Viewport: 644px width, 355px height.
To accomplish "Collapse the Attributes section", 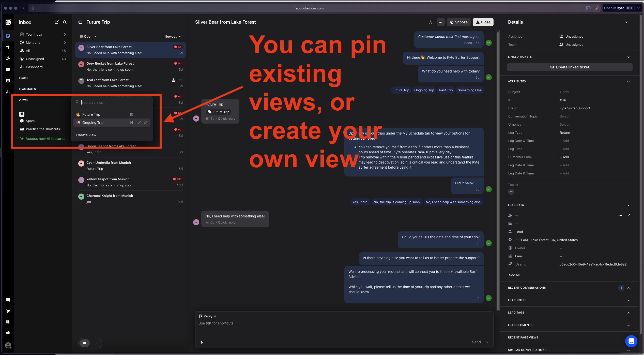I will [628, 82].
